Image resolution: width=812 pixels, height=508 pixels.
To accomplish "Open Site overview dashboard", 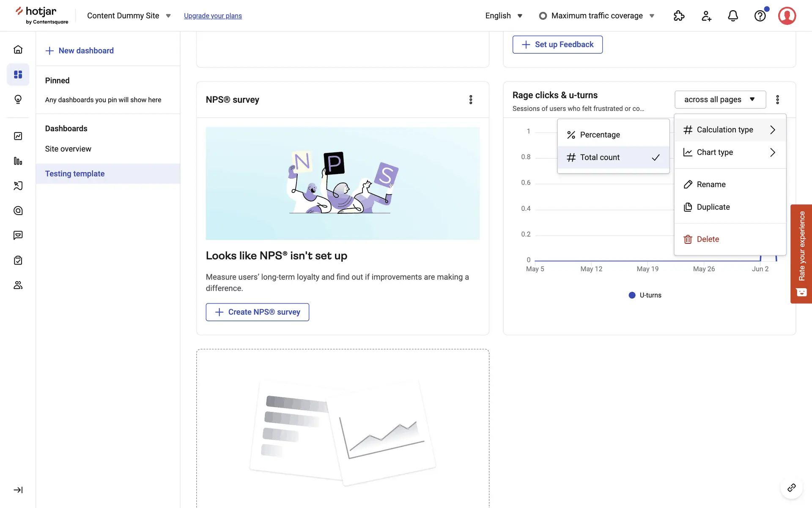I will click(68, 149).
